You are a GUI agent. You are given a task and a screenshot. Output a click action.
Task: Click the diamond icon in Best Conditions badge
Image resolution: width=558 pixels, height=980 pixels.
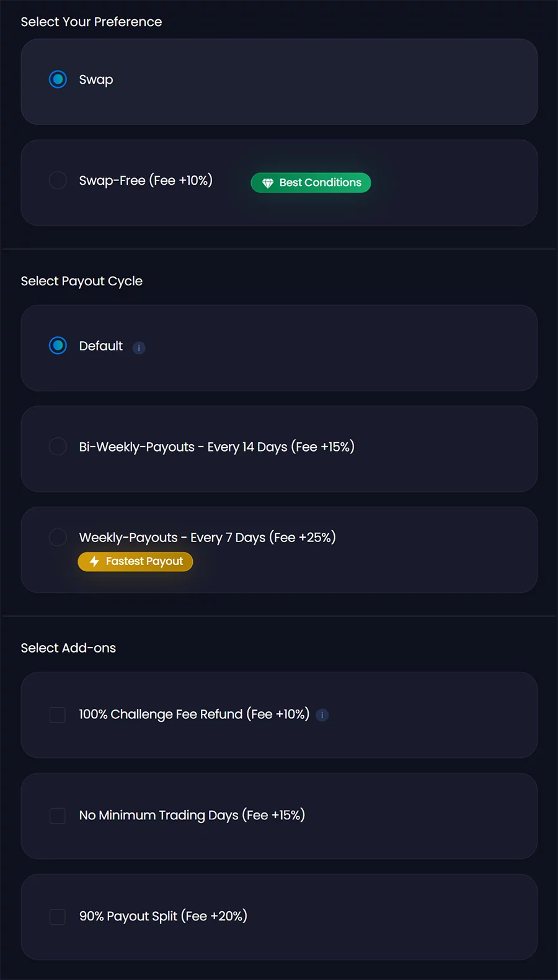(x=268, y=183)
